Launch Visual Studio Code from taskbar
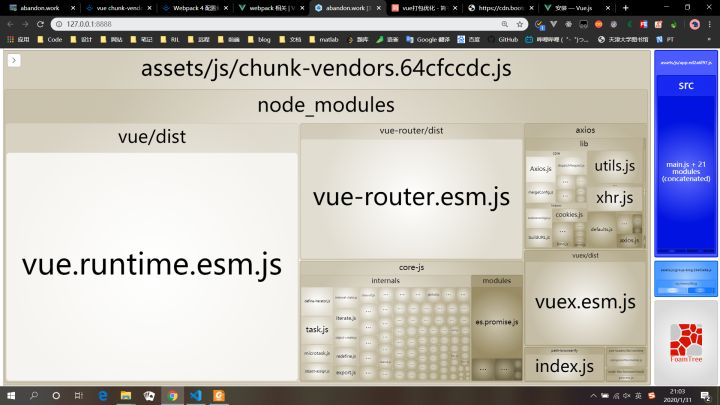The height and width of the screenshot is (405, 720). (x=196, y=395)
